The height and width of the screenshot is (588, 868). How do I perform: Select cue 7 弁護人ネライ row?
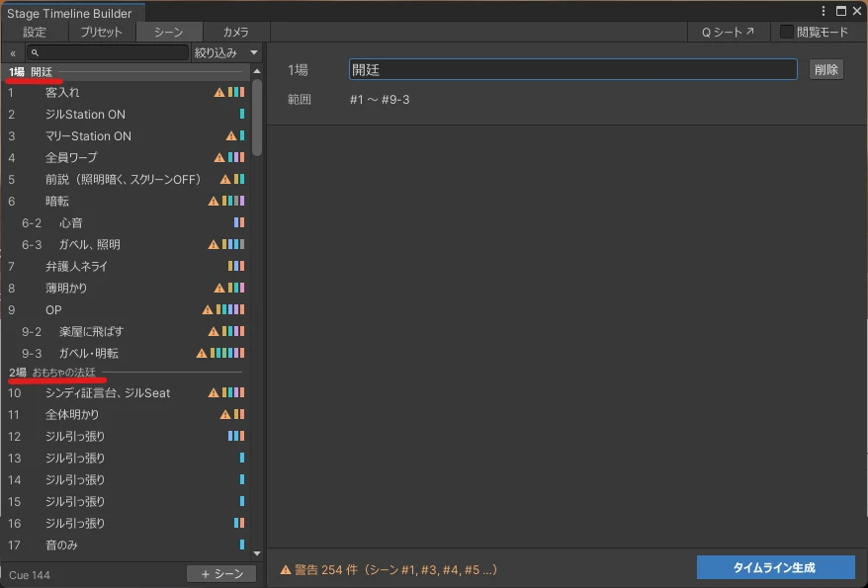(x=126, y=267)
